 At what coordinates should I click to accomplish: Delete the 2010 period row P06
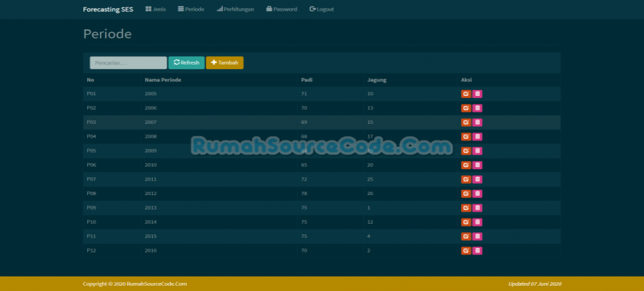click(x=477, y=165)
